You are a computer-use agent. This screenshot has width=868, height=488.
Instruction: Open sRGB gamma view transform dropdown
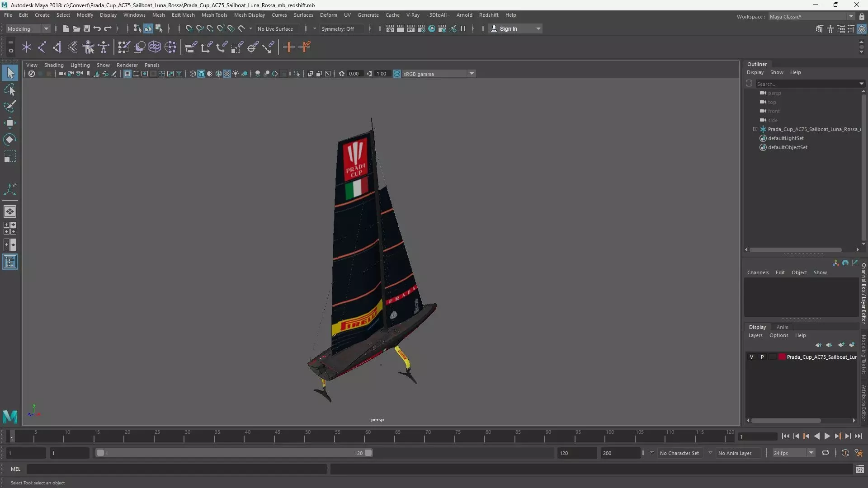tap(438, 74)
